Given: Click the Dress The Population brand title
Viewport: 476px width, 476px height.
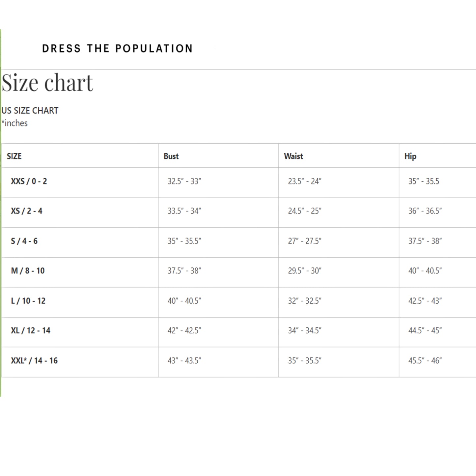Looking at the screenshot, I should [x=117, y=48].
